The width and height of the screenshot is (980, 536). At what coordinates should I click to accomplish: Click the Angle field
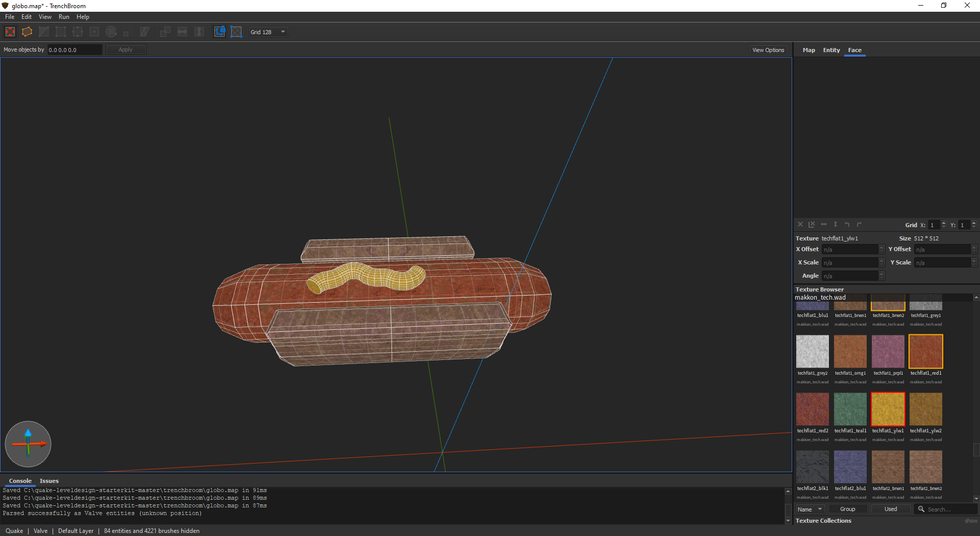point(852,276)
